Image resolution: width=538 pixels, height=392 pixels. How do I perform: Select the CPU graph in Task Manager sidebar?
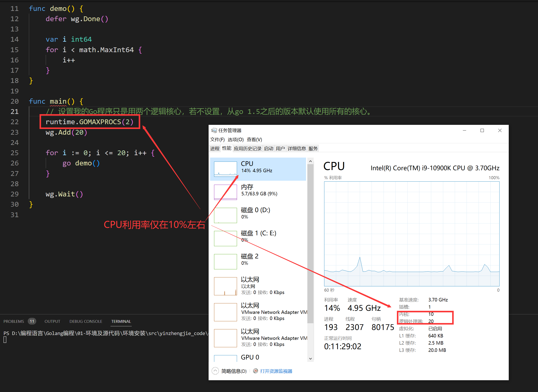258,169
